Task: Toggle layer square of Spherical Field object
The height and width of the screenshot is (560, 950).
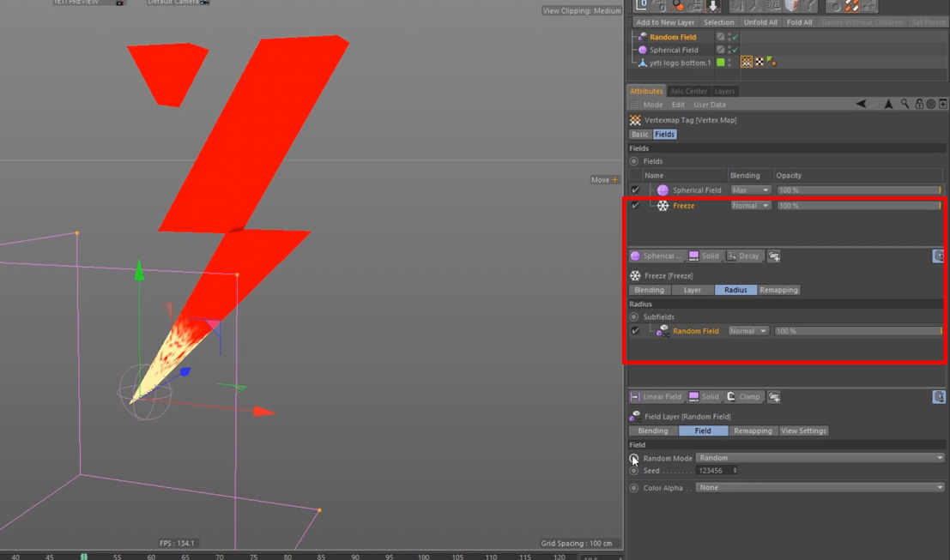Action: point(720,50)
